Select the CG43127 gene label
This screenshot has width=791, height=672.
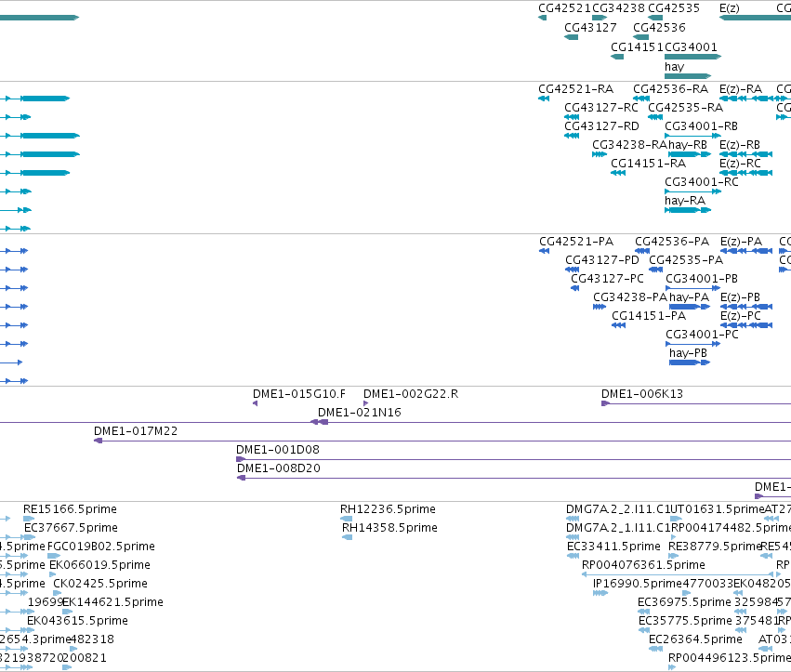(x=590, y=28)
